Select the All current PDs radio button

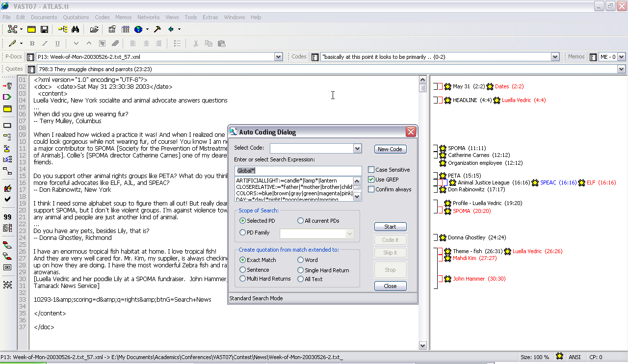tap(301, 221)
